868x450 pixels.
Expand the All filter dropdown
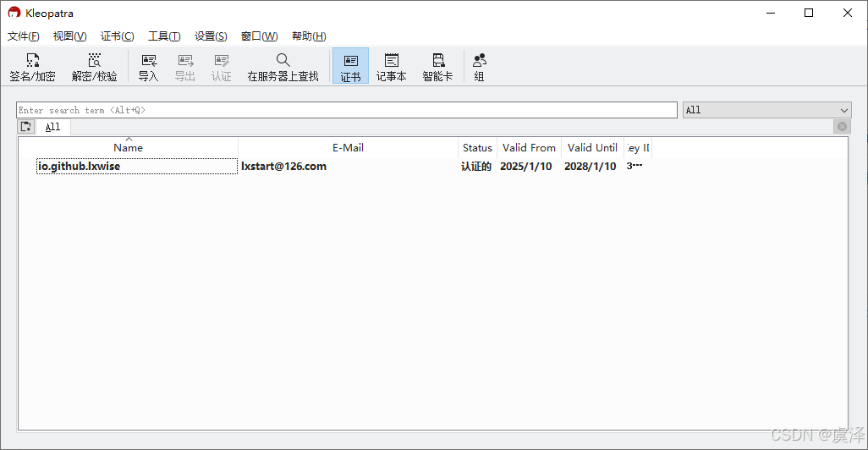click(x=766, y=110)
